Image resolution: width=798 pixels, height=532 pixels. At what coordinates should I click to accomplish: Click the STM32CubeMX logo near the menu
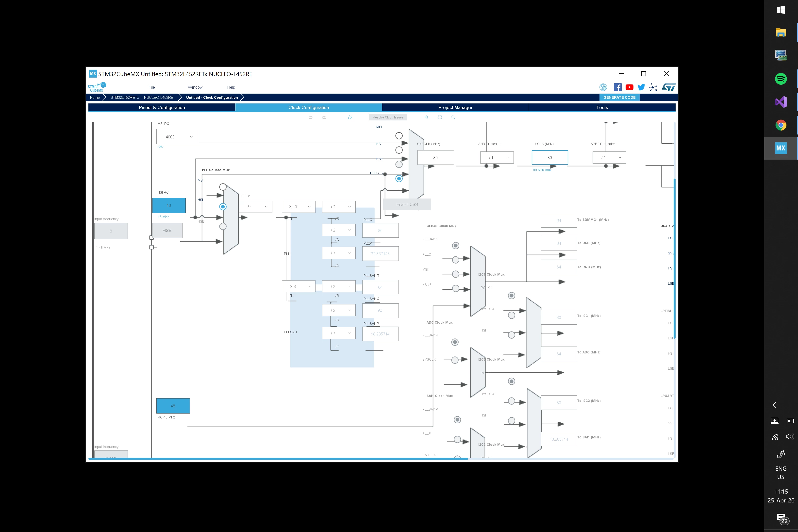97,87
